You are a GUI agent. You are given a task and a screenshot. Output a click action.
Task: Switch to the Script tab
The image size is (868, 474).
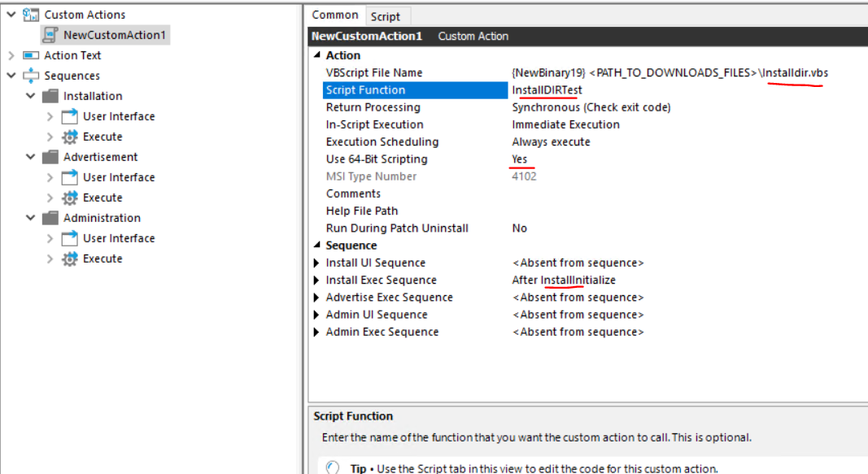coord(385,16)
